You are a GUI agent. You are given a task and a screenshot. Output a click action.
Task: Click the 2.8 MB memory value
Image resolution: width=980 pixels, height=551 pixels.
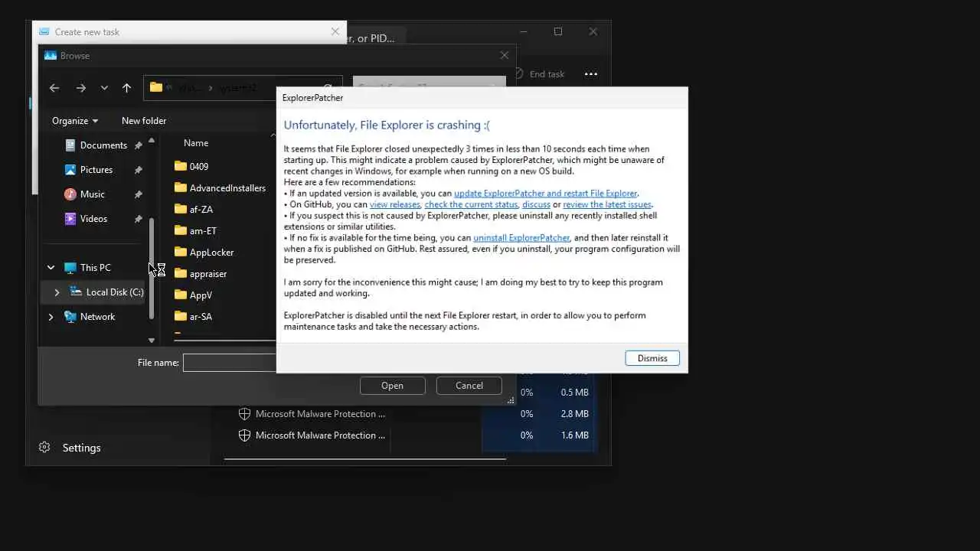coord(574,414)
